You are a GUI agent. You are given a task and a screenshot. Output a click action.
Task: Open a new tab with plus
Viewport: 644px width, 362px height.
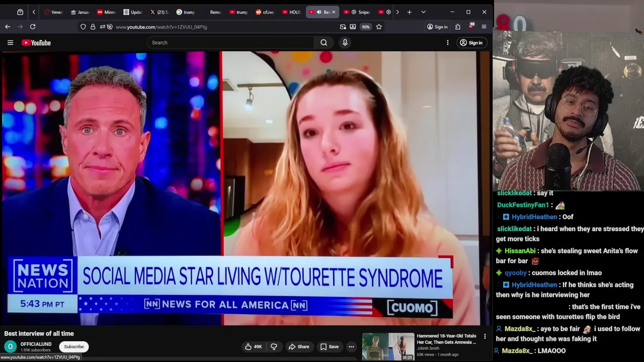(x=410, y=12)
